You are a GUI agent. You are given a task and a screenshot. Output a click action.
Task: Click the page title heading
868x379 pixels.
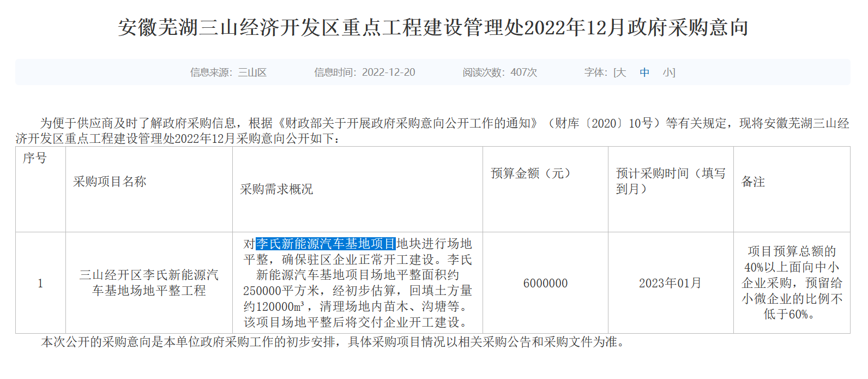433,27
